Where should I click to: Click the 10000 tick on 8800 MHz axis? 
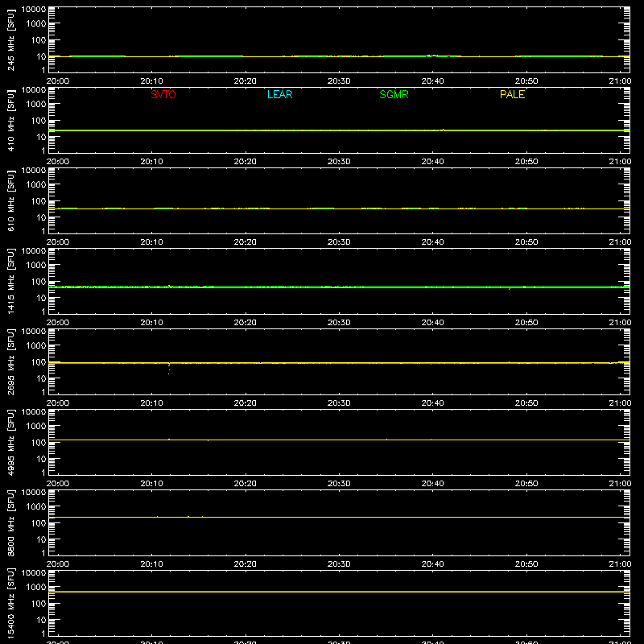[34, 493]
